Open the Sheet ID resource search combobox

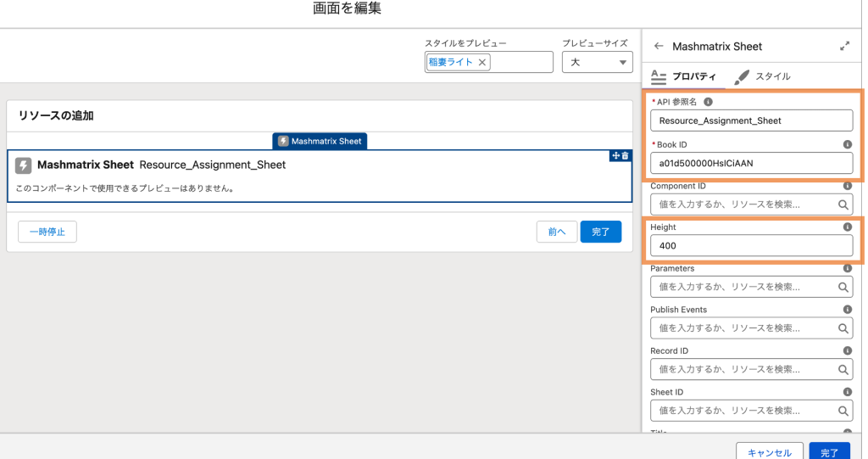(750, 411)
